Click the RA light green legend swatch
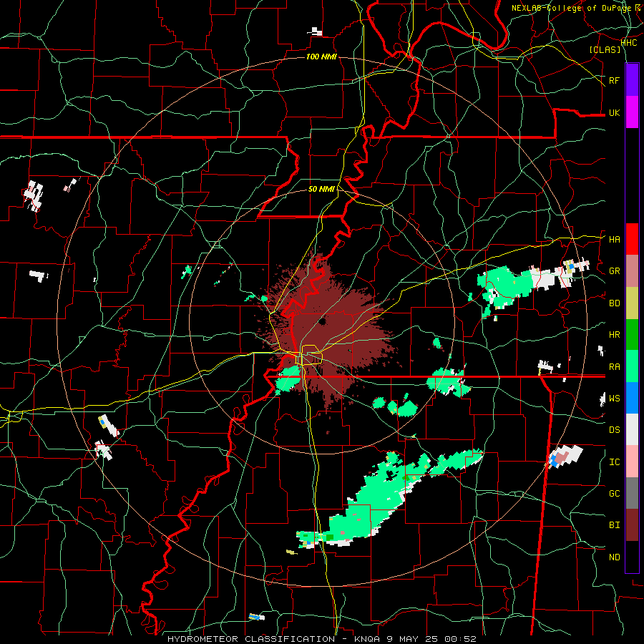644x644 pixels. tap(632, 366)
